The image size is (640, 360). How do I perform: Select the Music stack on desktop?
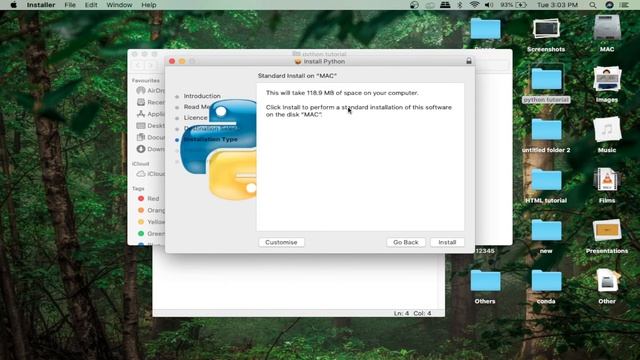(607, 135)
